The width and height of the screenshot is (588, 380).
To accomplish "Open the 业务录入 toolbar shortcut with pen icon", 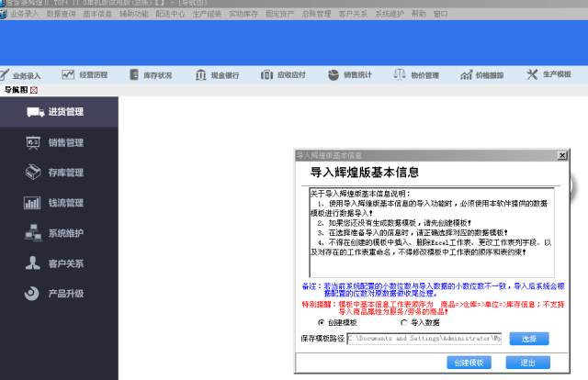I will pyautogui.click(x=20, y=75).
